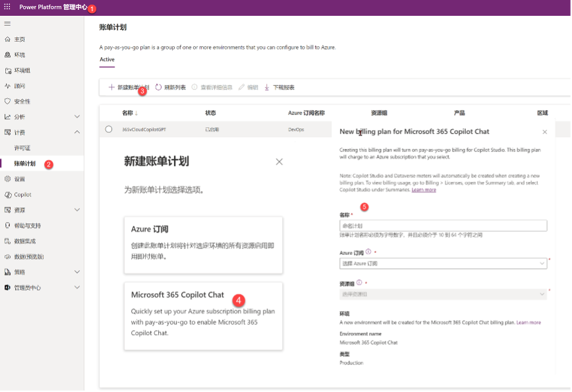
Task: Click the 365vCloudCopilotGPT plan name
Action: point(144,130)
